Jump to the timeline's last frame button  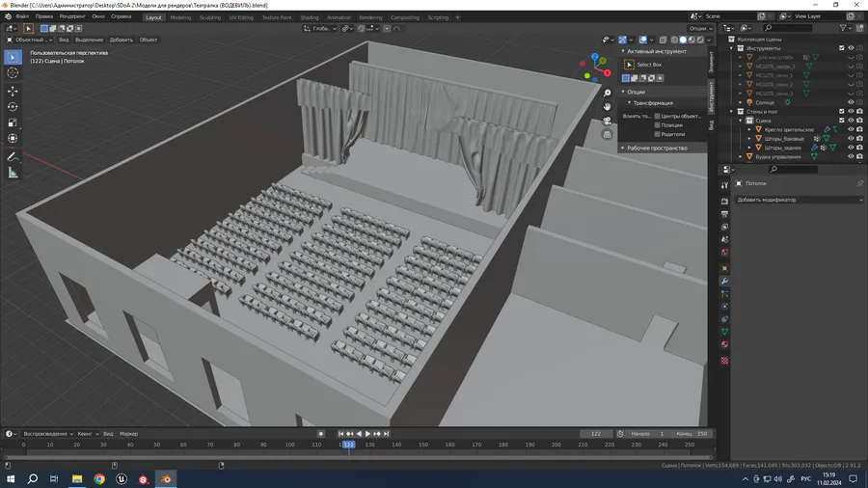(x=387, y=434)
